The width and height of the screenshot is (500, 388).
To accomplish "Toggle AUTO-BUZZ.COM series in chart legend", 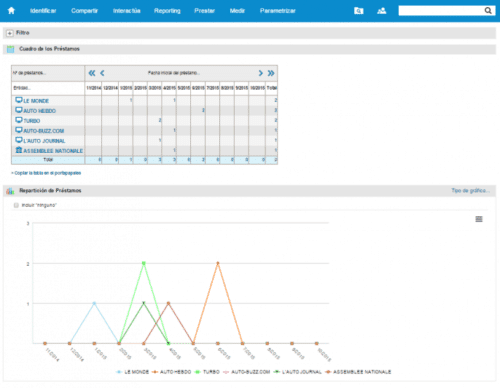I will pos(246,372).
